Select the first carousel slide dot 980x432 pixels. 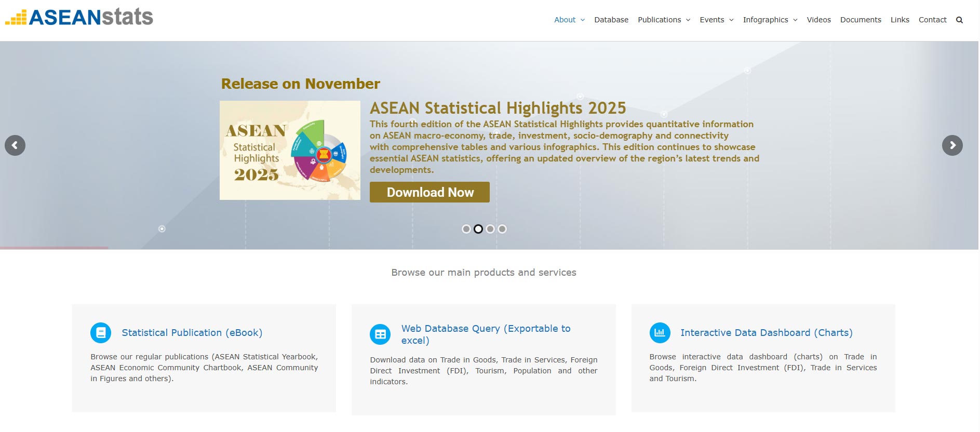466,229
